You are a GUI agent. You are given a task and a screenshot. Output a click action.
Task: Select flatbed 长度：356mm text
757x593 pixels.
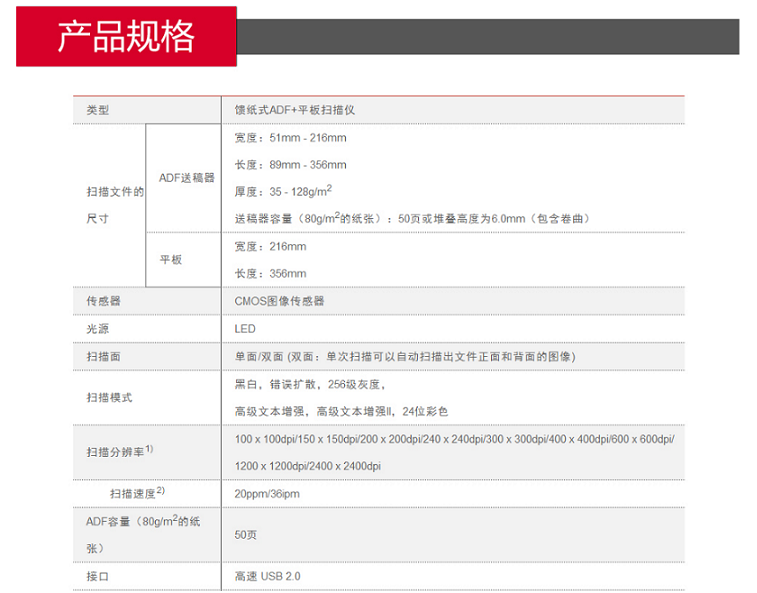point(270,274)
